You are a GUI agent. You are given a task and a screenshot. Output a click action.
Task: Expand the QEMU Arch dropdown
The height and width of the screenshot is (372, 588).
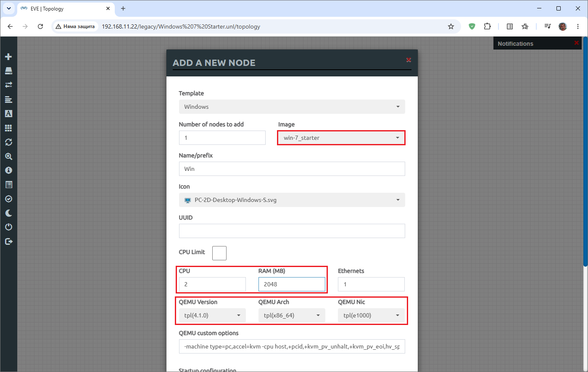click(x=292, y=315)
